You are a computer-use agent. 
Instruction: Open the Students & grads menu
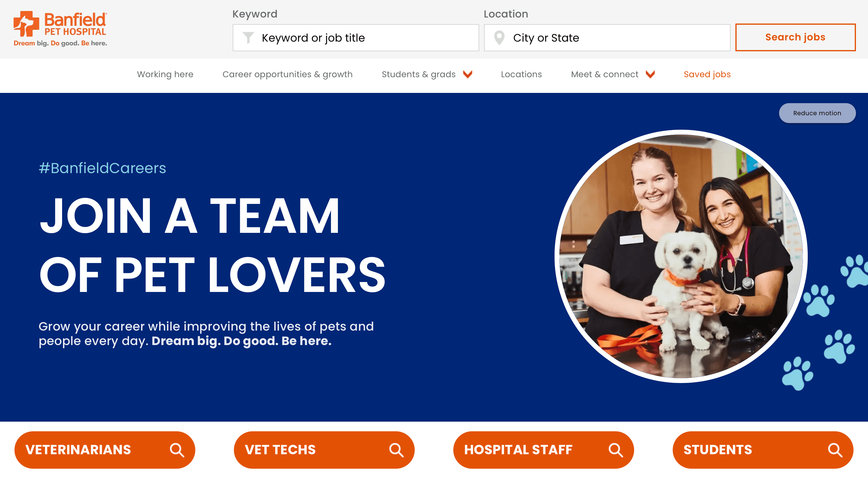click(419, 74)
